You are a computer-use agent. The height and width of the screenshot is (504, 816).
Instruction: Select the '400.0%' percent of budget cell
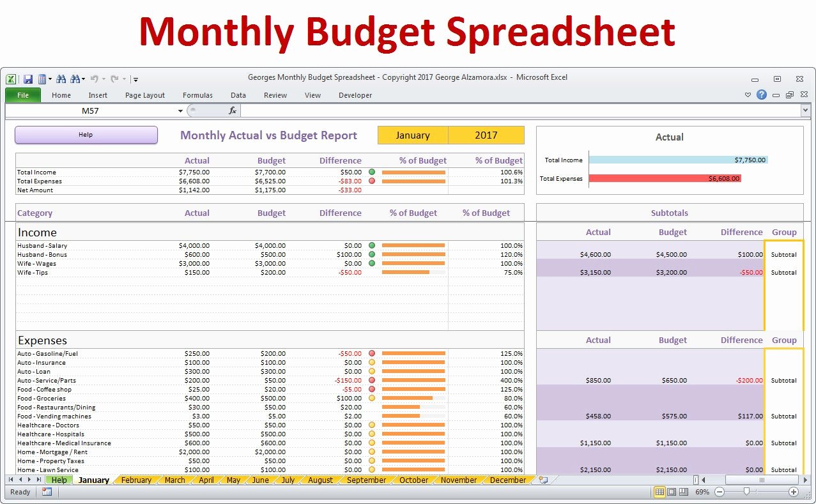click(511, 380)
